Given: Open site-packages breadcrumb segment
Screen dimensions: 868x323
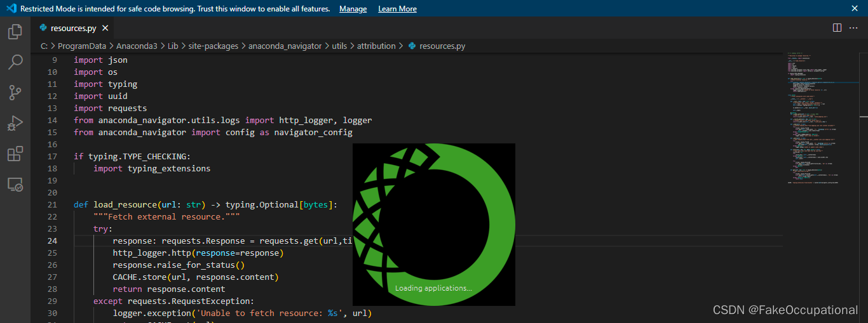Looking at the screenshot, I should pos(214,46).
